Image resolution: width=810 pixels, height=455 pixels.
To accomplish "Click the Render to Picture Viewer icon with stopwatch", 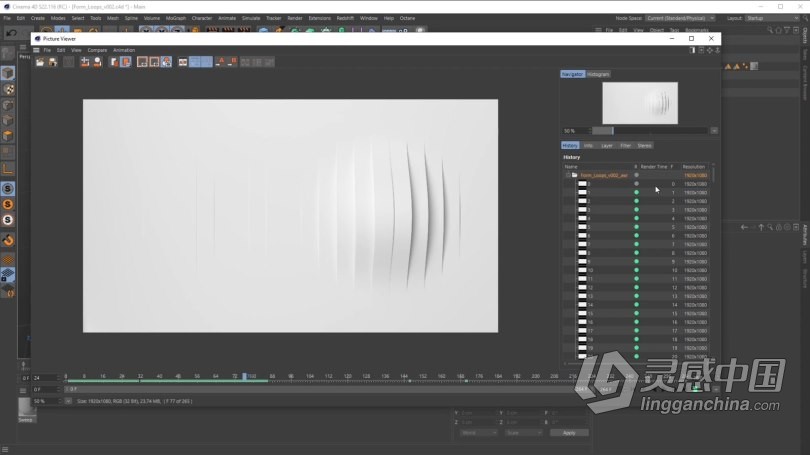I will coord(97,62).
